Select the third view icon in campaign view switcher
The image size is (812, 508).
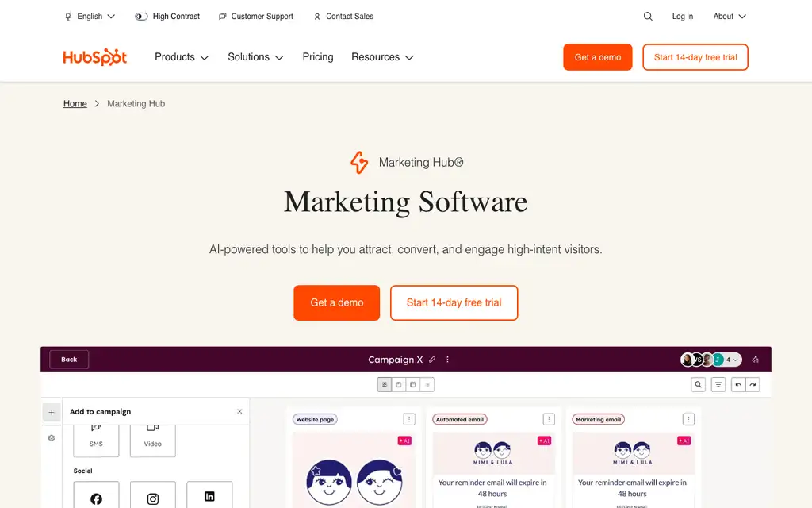coord(412,385)
